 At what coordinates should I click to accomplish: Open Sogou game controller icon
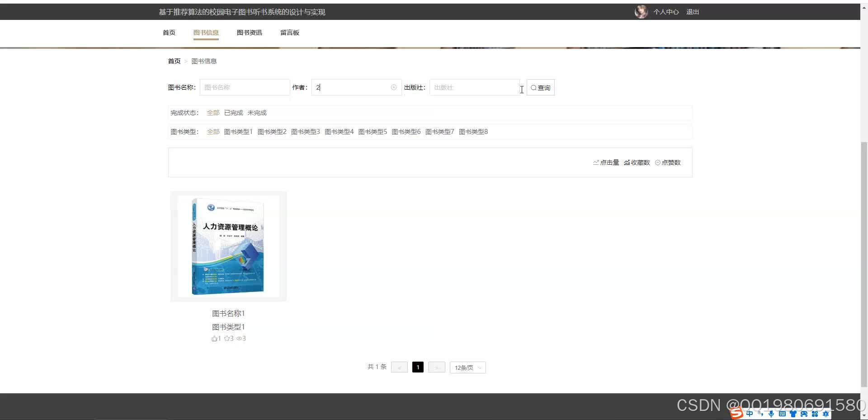[x=804, y=414]
